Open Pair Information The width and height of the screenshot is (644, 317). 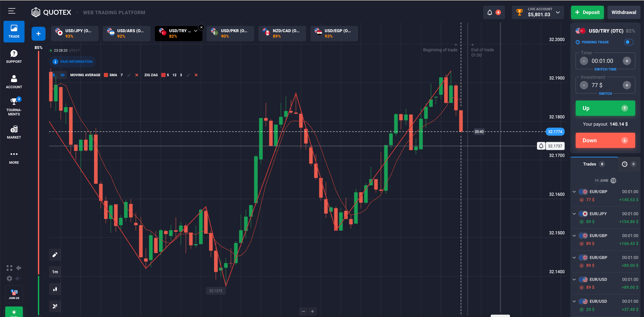(73, 62)
